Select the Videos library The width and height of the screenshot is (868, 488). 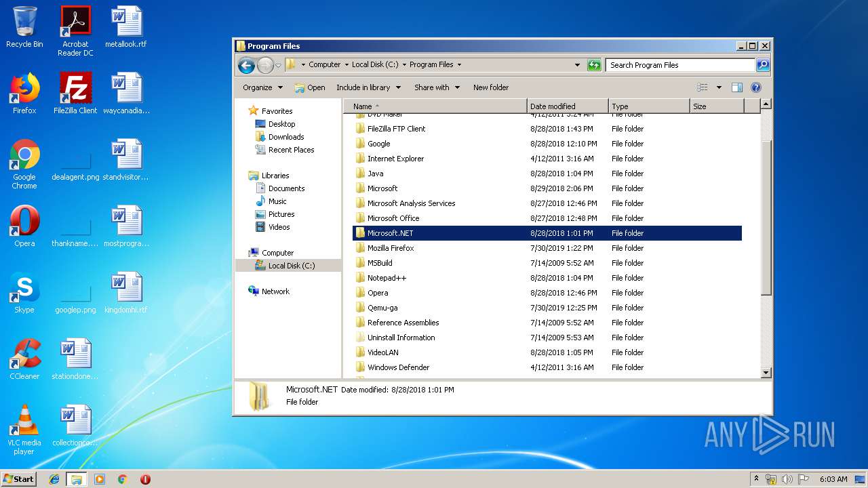point(273,227)
